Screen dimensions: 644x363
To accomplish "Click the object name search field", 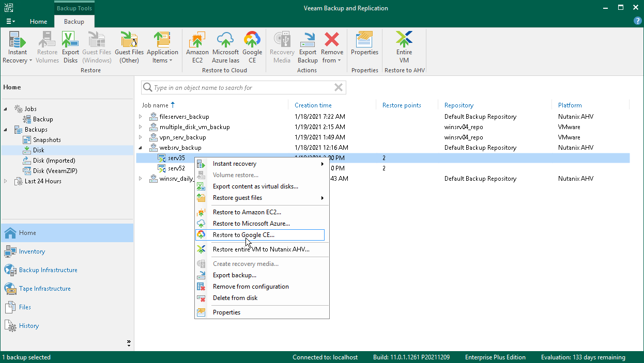I will pos(243,88).
